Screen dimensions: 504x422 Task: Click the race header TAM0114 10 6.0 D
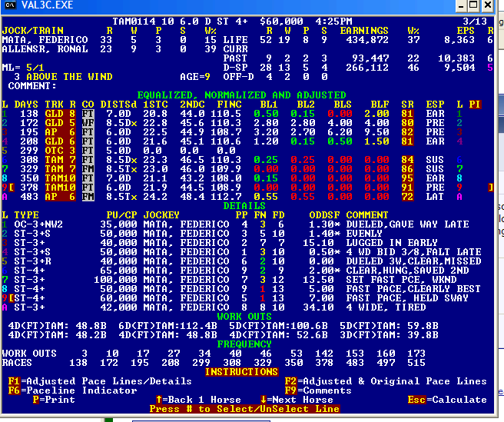tap(161, 22)
